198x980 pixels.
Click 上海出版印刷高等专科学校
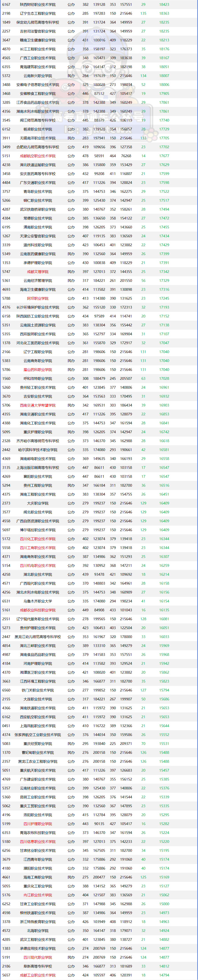[x=38, y=468]
